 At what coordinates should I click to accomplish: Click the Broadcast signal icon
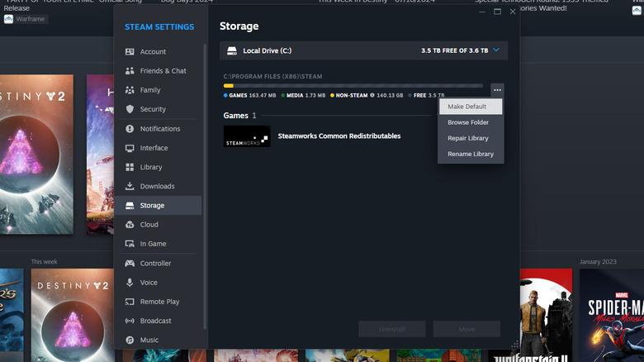[130, 321]
